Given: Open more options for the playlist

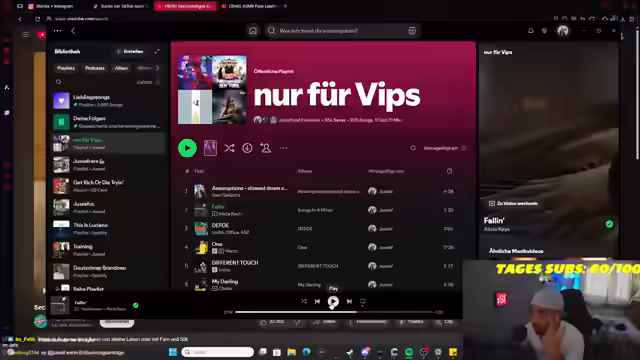Looking at the screenshot, I should coord(283,148).
